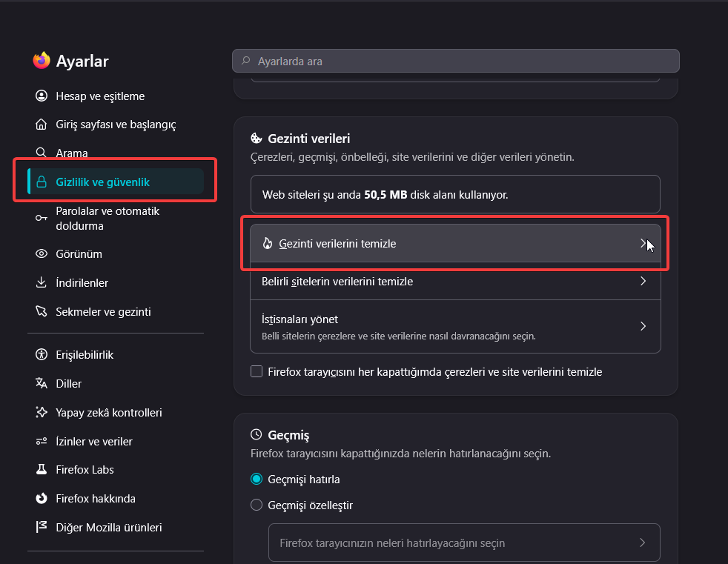This screenshot has height=564, width=728.
Task: Open İzinler ve veriler category
Action: 116,441
